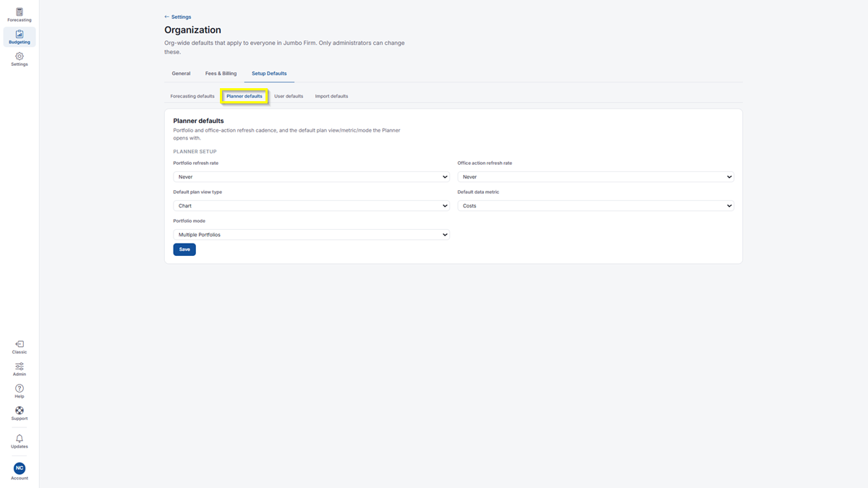Screen dimensions: 868x488
Task: Open the Admin sliders icon
Action: tap(20, 369)
